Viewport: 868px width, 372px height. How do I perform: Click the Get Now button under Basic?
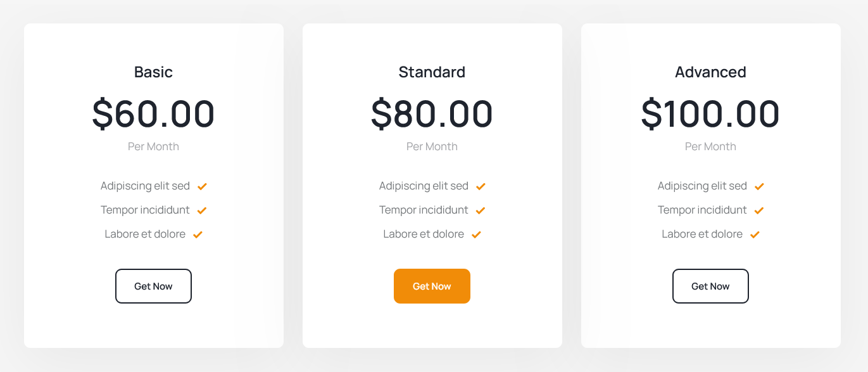(x=153, y=286)
